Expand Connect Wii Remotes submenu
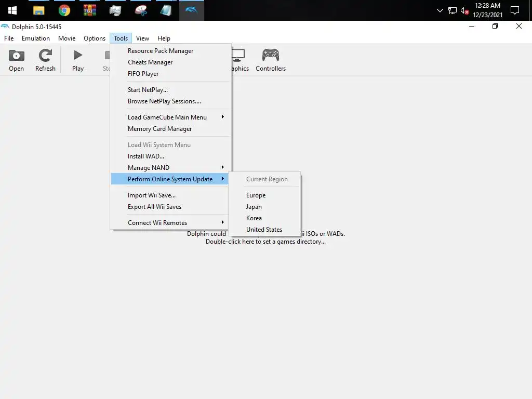 [170, 223]
